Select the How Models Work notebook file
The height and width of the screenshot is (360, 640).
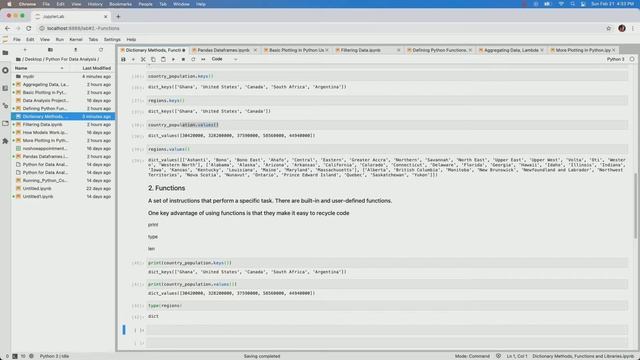click(63, 132)
